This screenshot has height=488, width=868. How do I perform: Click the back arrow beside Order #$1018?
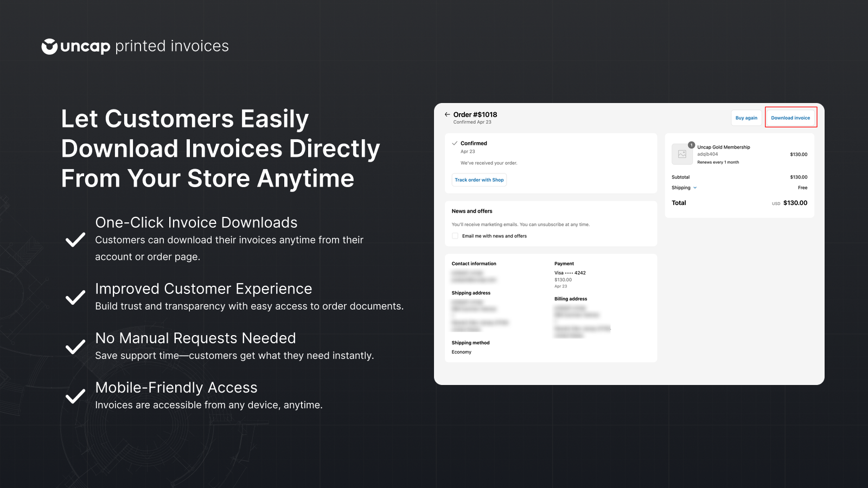447,114
